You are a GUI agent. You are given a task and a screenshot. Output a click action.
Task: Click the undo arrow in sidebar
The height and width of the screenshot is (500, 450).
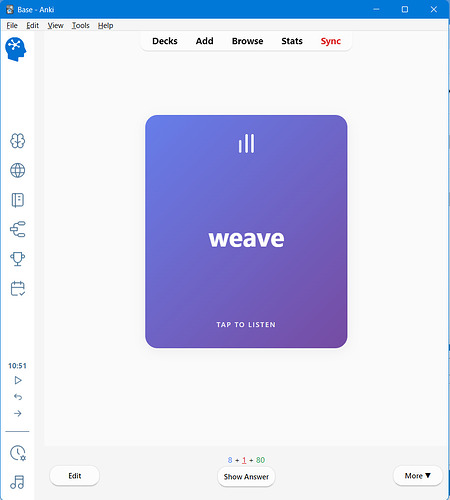(18, 397)
